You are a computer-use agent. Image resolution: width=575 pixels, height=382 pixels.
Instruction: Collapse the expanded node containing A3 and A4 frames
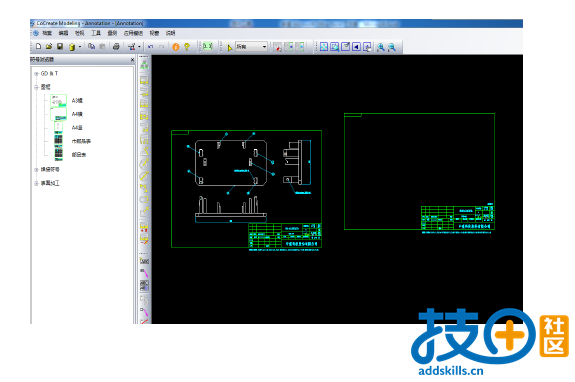pyautogui.click(x=36, y=87)
